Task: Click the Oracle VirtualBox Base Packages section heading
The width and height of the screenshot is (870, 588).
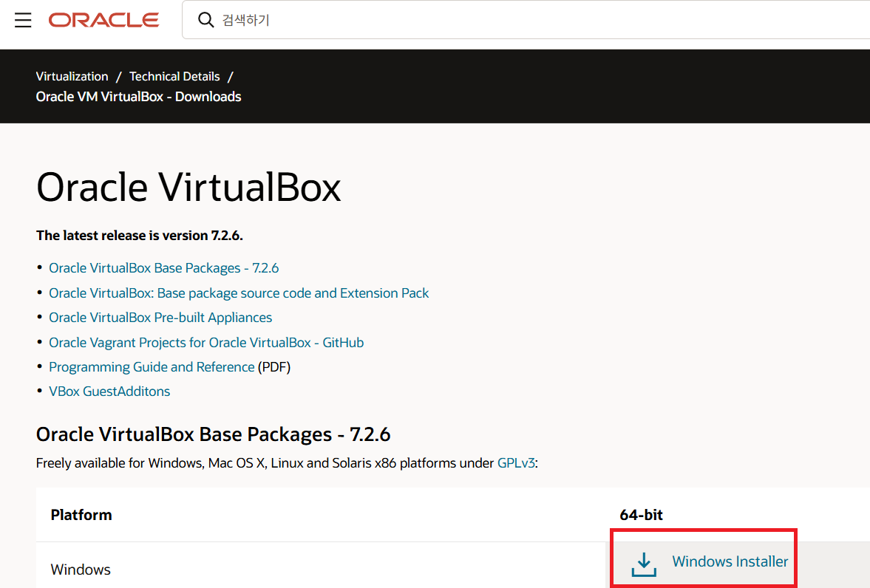Action: click(x=213, y=434)
